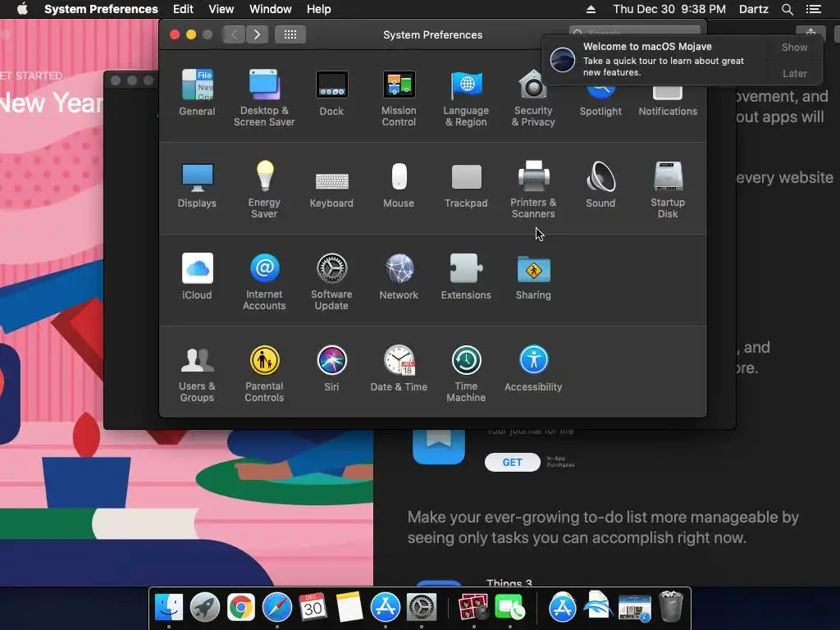Click the eject icon in menu bar
The width and height of the screenshot is (840, 630).
point(591,9)
